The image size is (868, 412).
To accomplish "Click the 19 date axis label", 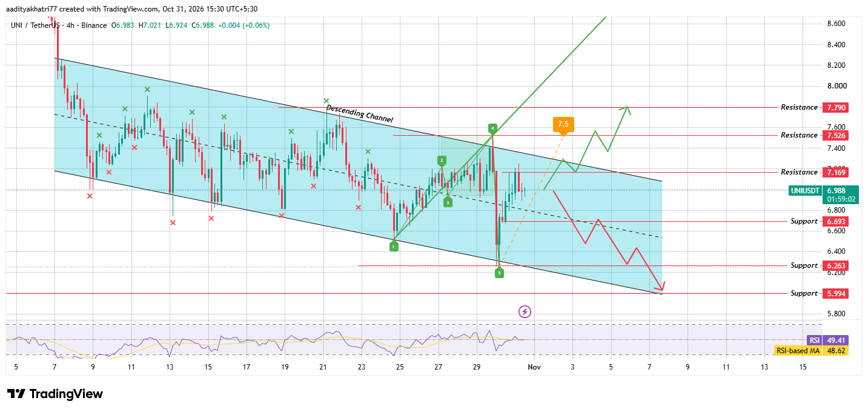I will point(285,367).
